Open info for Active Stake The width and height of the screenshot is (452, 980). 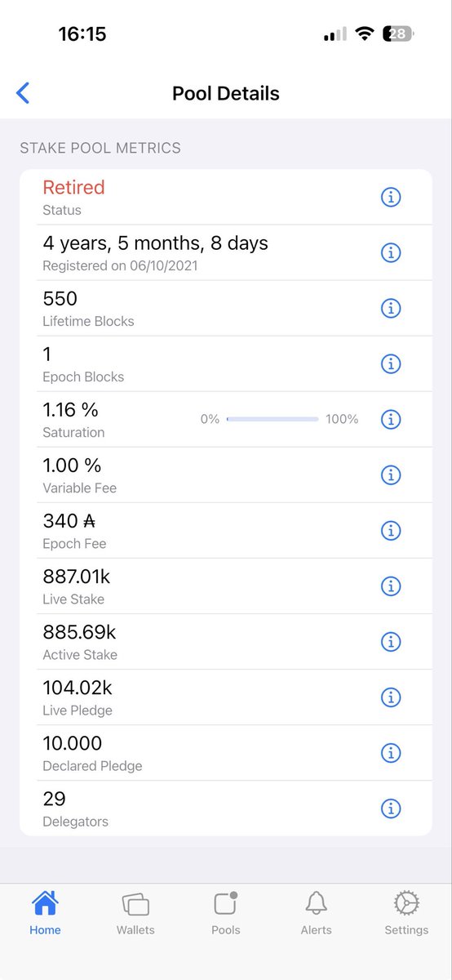[391, 641]
